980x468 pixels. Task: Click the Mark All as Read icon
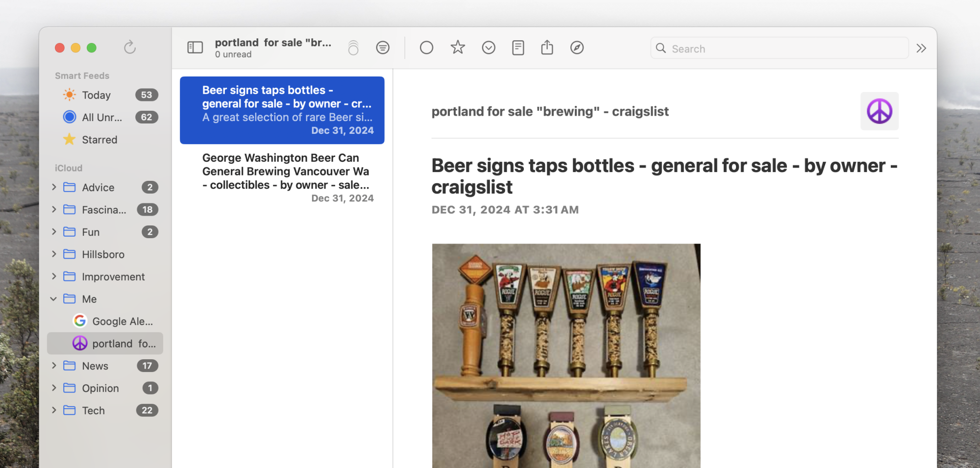(353, 48)
